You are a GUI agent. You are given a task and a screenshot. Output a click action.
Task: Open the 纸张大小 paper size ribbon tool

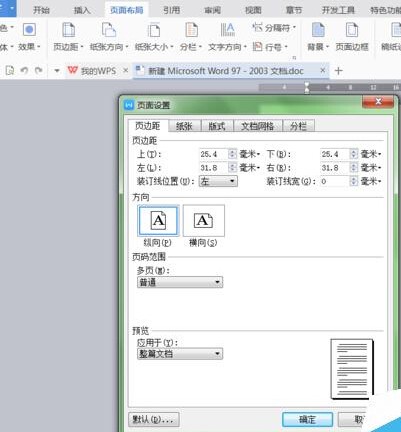coord(154,37)
